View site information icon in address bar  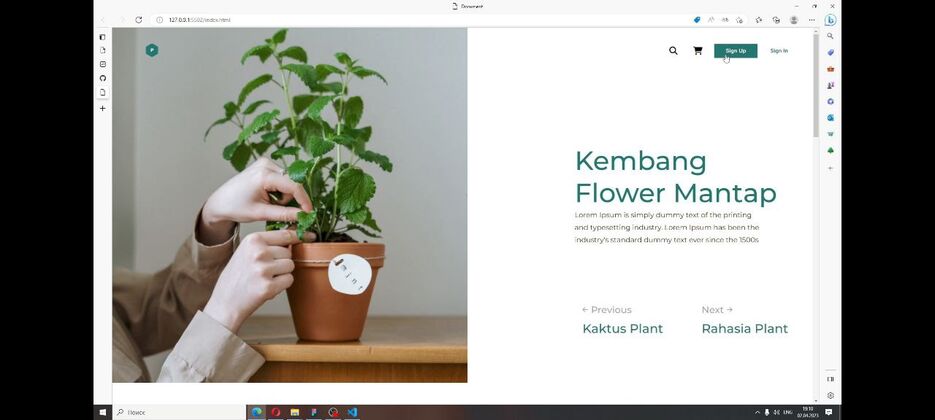point(159,20)
